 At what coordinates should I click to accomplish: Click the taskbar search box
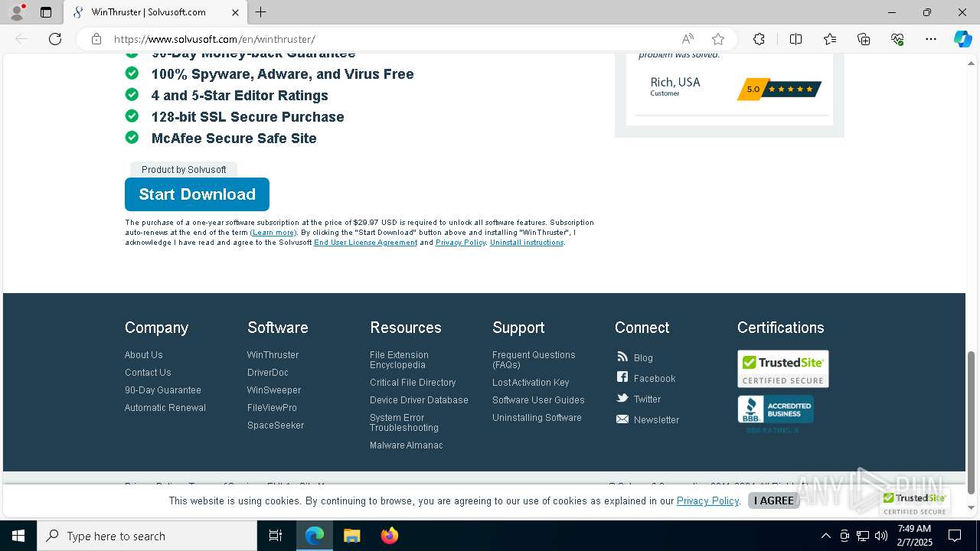pyautogui.click(x=147, y=536)
